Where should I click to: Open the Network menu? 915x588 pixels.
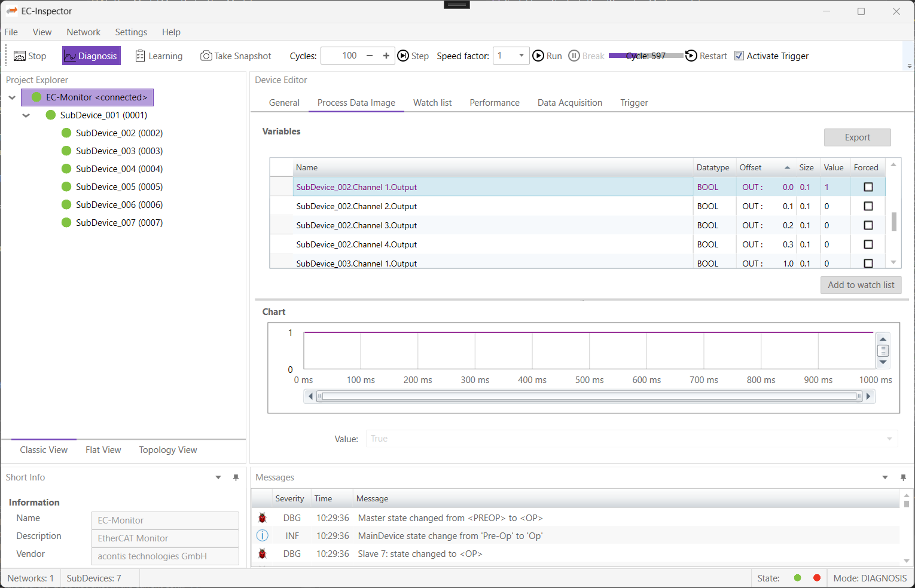pos(83,32)
